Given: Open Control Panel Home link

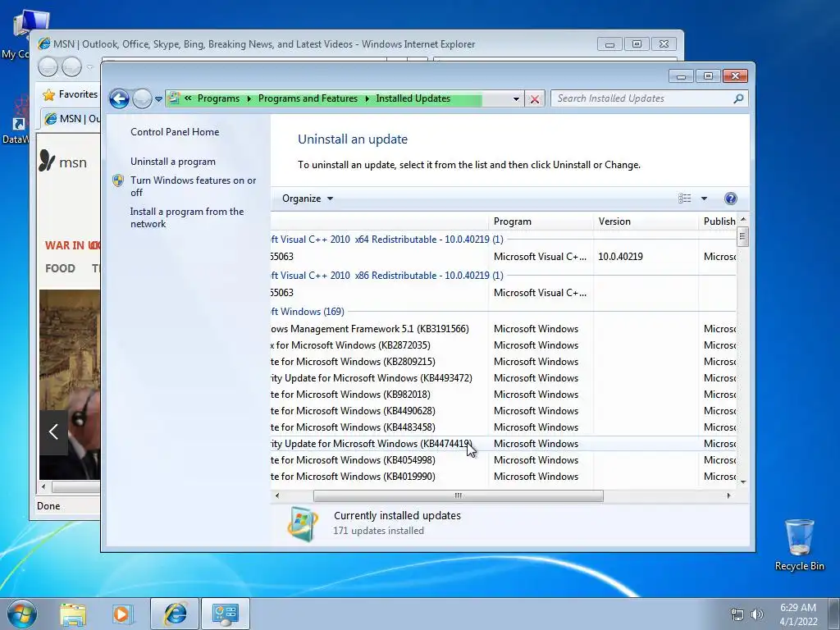Looking at the screenshot, I should (x=175, y=132).
